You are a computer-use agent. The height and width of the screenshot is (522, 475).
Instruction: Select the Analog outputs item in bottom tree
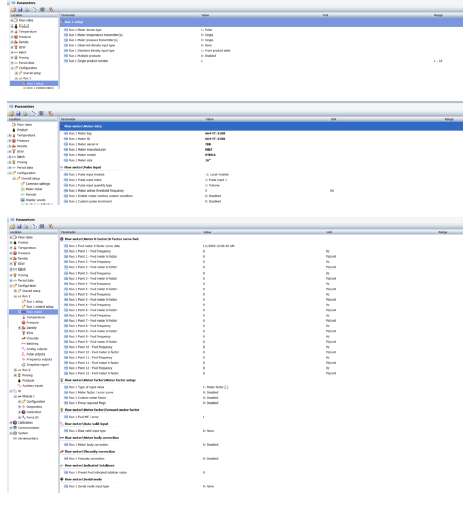click(37, 349)
